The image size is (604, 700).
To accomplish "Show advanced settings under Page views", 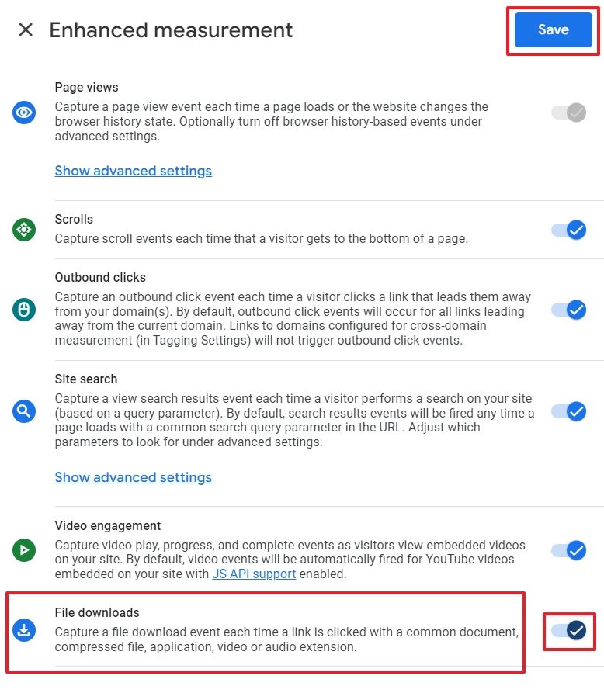I will [133, 171].
